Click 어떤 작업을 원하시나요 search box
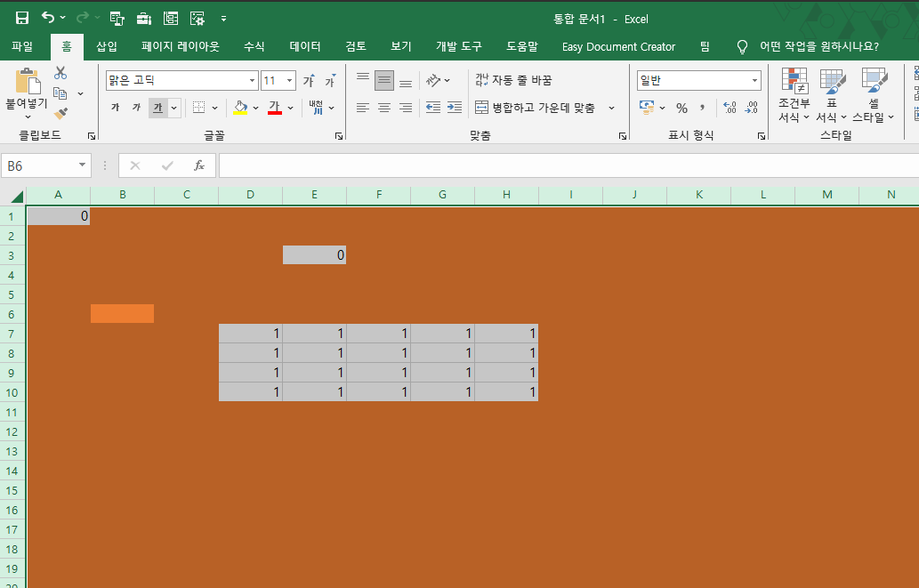The width and height of the screenshot is (919, 588). (818, 46)
